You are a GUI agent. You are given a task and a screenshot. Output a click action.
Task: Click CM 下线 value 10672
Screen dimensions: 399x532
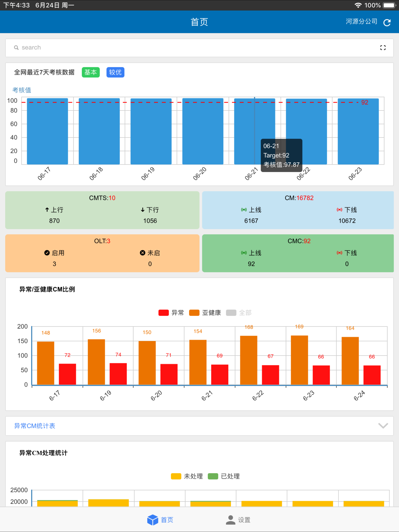click(347, 221)
